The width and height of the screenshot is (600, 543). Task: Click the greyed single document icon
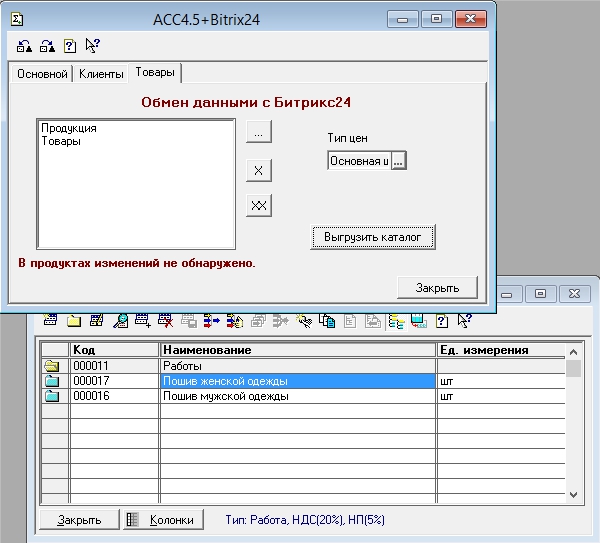350,321
